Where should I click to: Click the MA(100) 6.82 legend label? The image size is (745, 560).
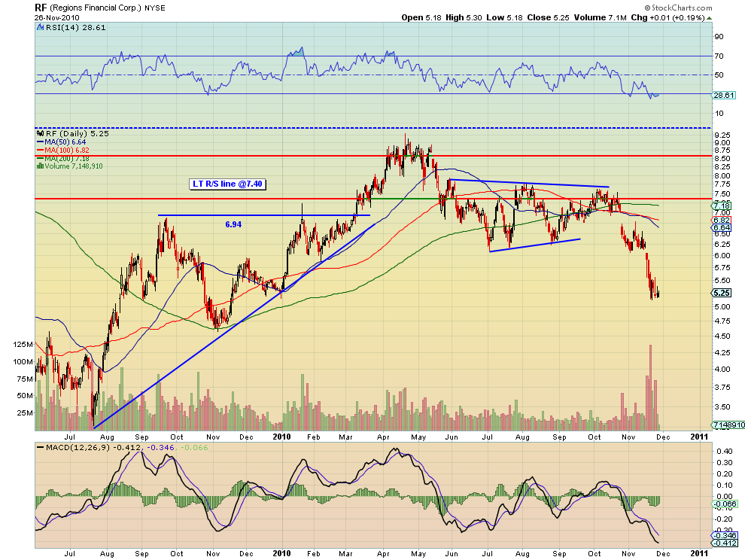pos(67,151)
